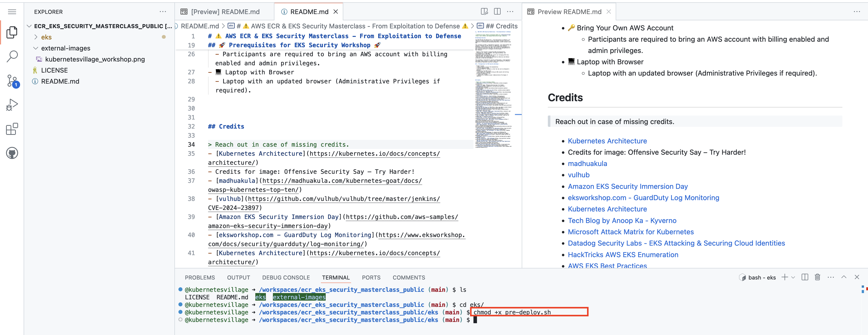Open new terminal launch profile dropdown

793,277
